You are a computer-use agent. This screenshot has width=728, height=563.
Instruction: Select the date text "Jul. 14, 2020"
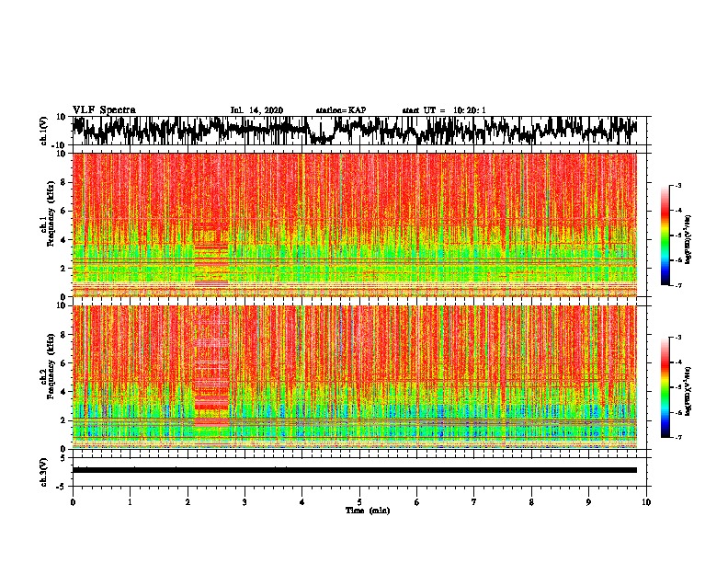[x=256, y=110]
